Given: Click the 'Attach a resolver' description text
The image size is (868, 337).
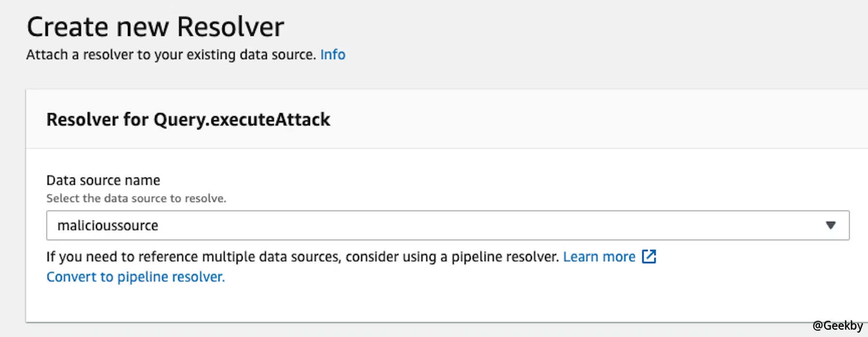Looking at the screenshot, I should [x=170, y=55].
